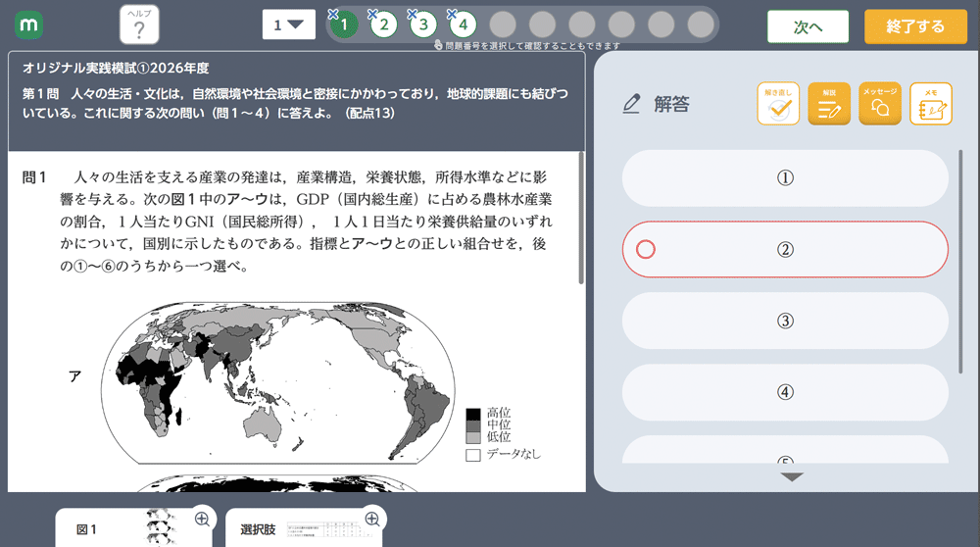Jump to question 2 circle
This screenshot has width=980, height=547.
click(384, 25)
